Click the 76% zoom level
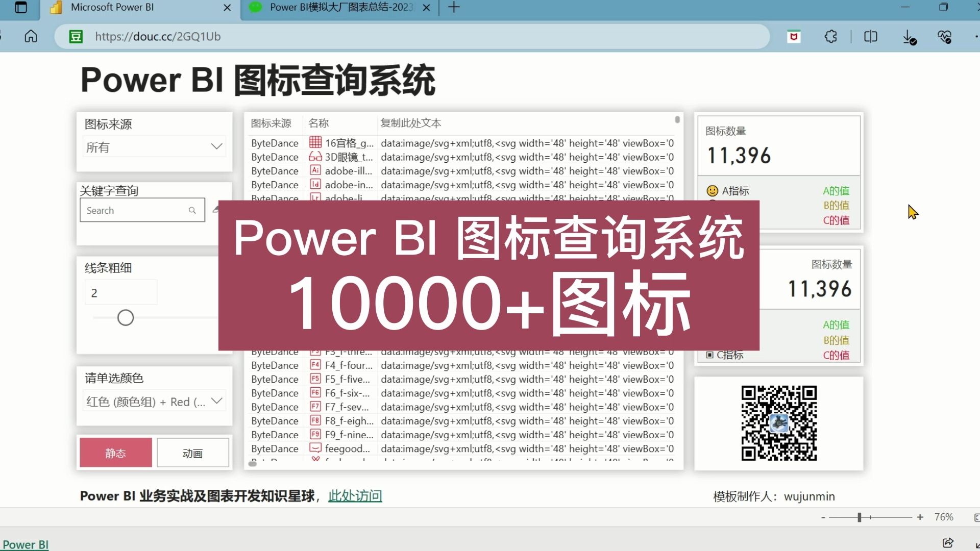This screenshot has width=980, height=551. coord(944,517)
